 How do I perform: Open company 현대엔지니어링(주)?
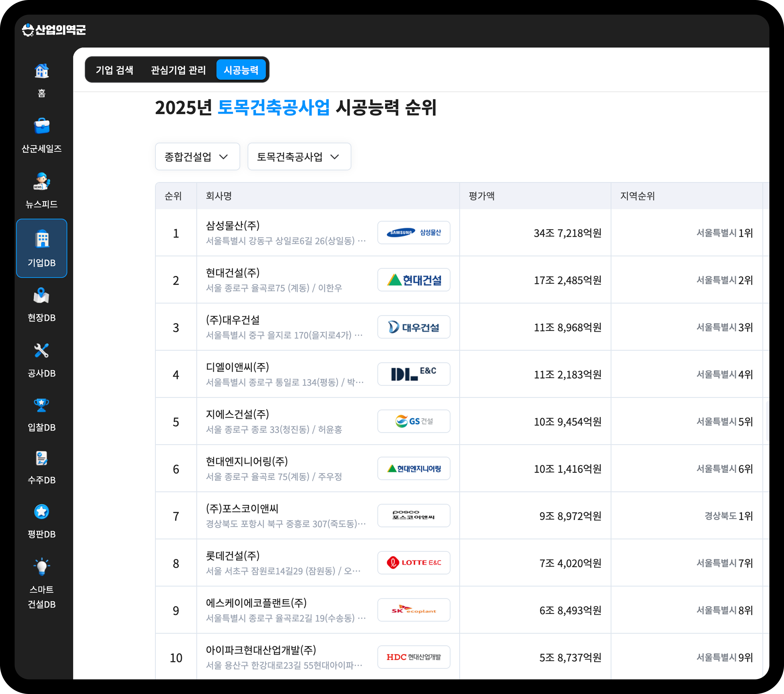(247, 461)
